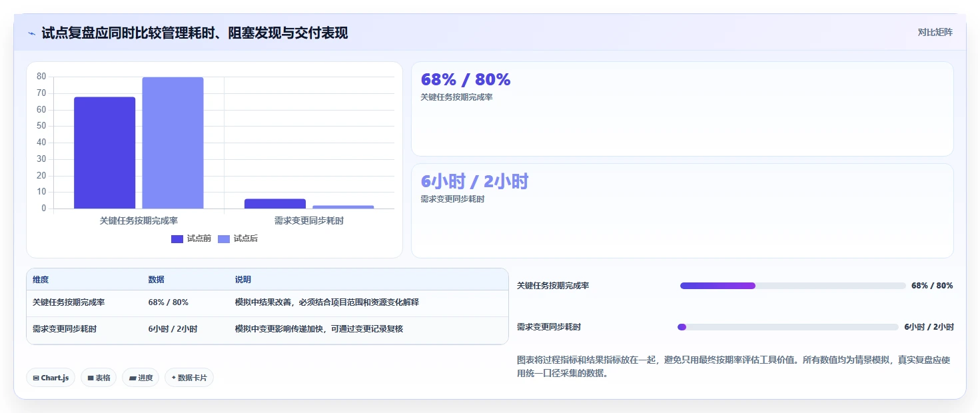Click the 进度 tag chip
The image size is (980, 413).
click(x=141, y=378)
